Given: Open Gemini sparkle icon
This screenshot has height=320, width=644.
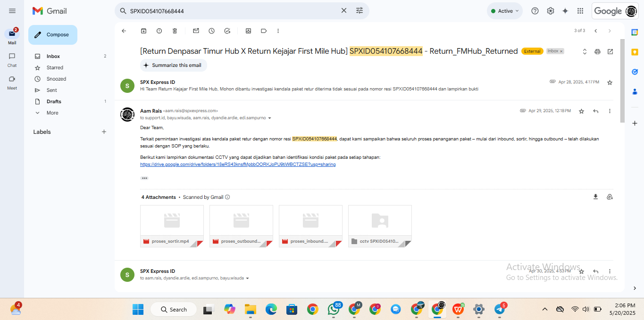Looking at the screenshot, I should click(565, 11).
